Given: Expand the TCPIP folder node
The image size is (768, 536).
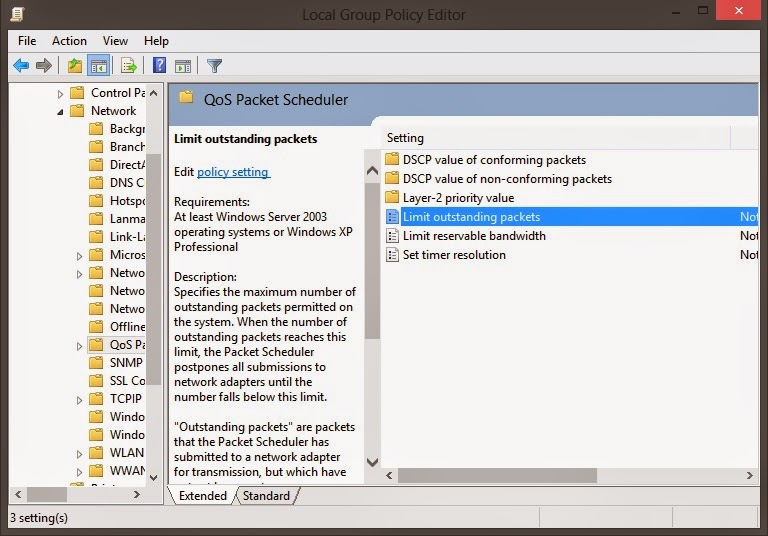Looking at the screenshot, I should click(79, 400).
